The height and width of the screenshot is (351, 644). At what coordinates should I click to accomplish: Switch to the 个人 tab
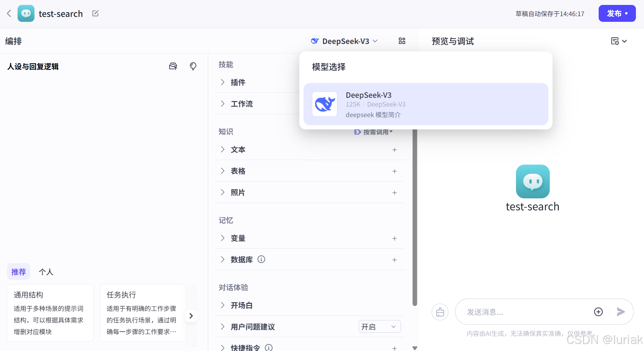pos(46,272)
